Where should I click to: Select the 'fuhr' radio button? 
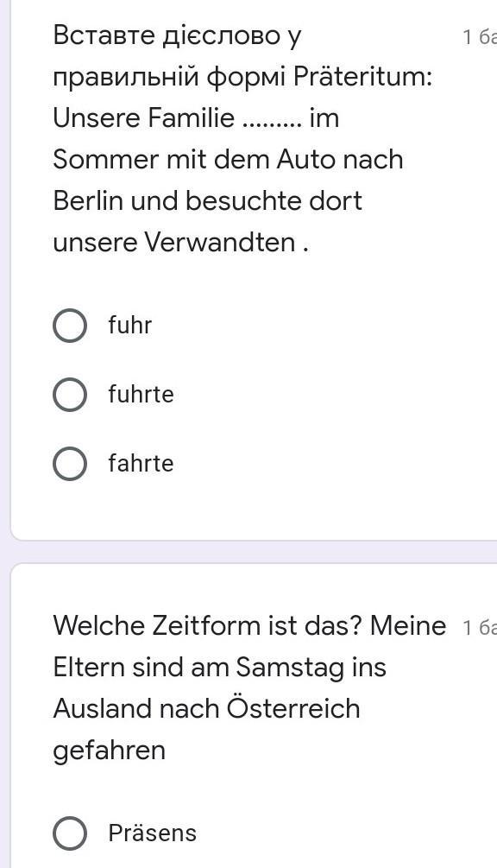pos(70,326)
